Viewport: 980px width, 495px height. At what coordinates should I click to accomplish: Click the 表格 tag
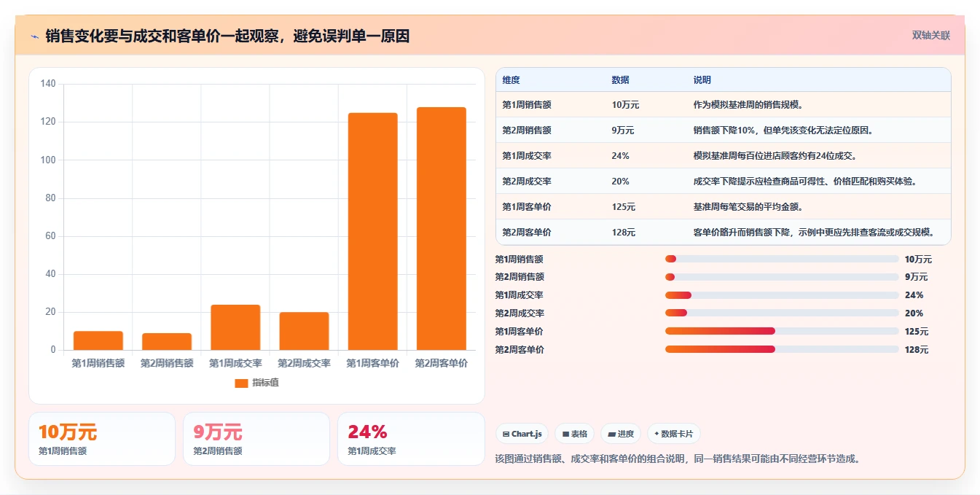pyautogui.click(x=575, y=434)
